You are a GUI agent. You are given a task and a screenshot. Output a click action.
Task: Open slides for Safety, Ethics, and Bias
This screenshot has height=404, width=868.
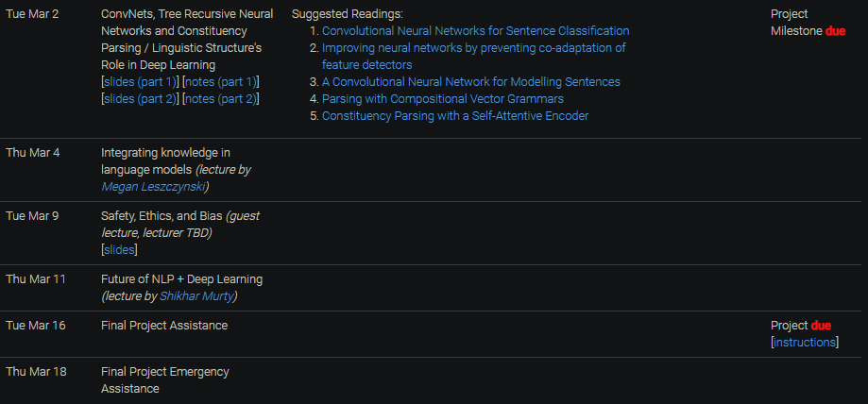119,250
